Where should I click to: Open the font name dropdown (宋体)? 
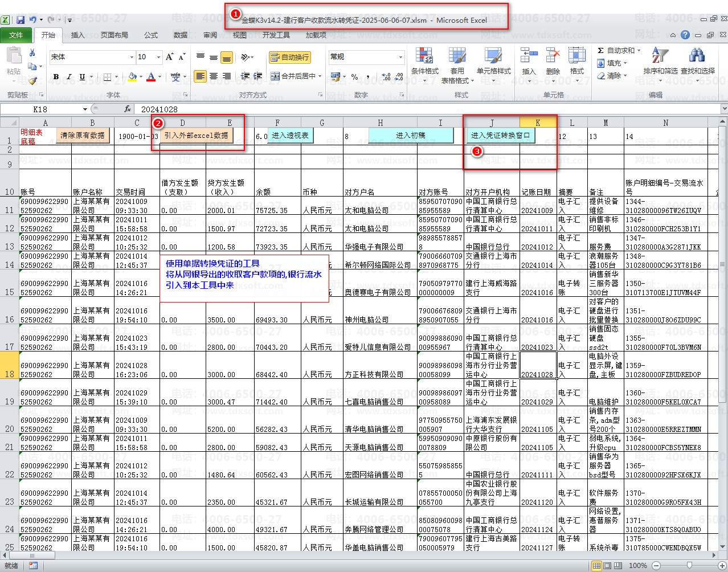pos(132,57)
